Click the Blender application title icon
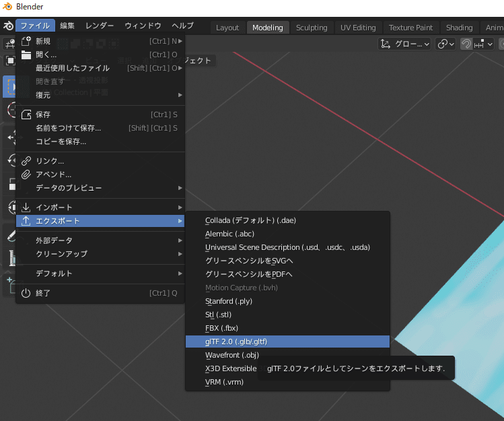The width and height of the screenshot is (504, 421). (7, 7)
